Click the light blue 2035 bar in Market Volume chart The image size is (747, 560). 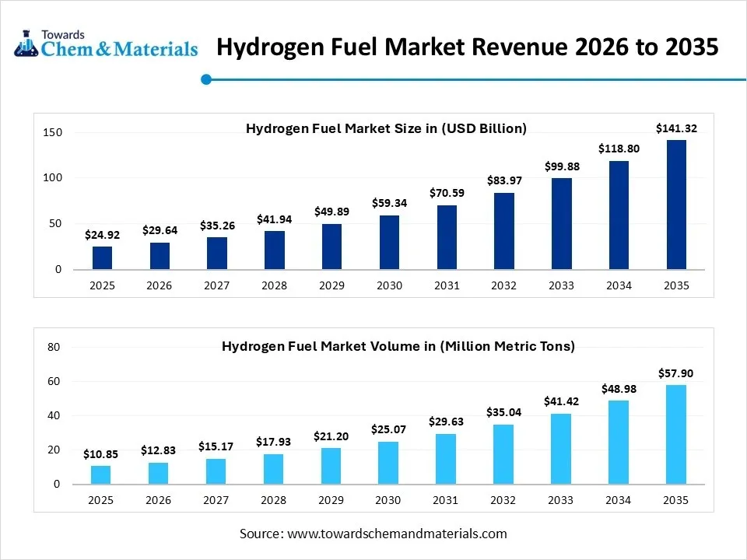click(676, 435)
